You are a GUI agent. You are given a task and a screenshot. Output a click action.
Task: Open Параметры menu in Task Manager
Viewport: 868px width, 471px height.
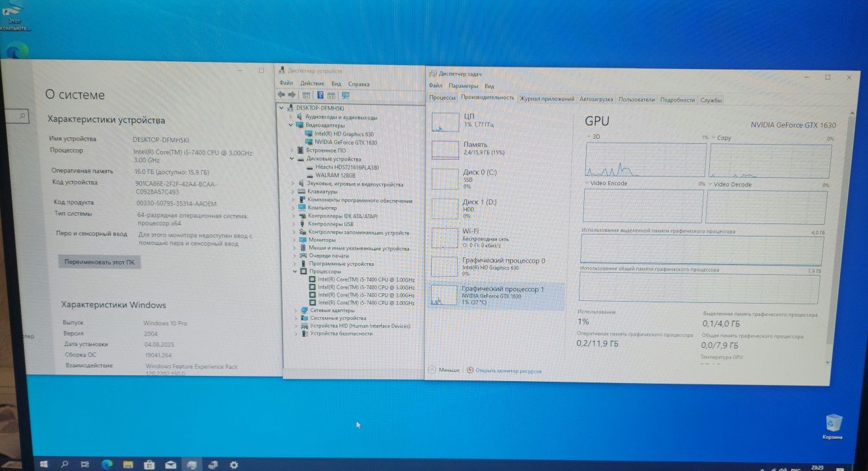[x=464, y=86]
